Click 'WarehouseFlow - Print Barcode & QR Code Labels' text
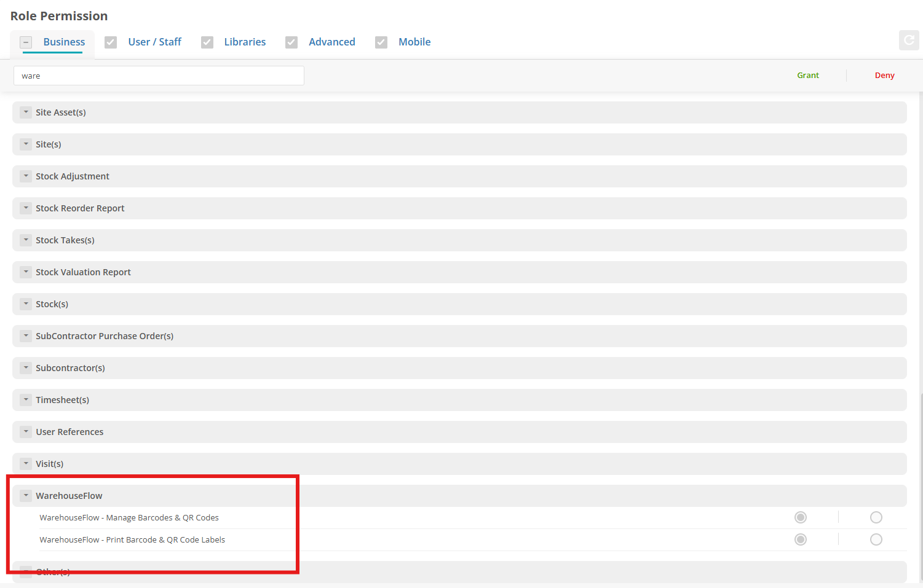This screenshot has height=588, width=923. coord(132,540)
